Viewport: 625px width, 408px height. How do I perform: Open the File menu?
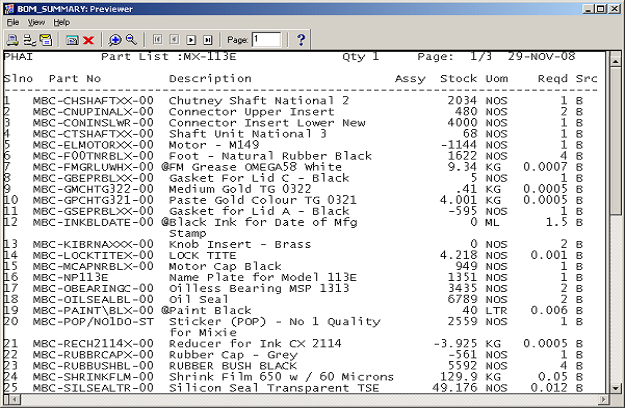pos(13,21)
